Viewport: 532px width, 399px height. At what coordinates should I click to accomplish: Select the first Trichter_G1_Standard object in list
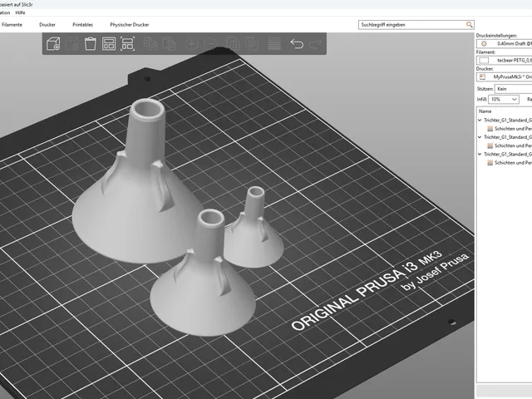pos(508,120)
